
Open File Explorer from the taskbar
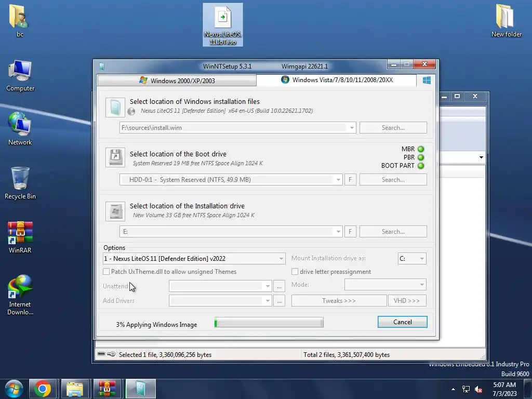coord(75,389)
